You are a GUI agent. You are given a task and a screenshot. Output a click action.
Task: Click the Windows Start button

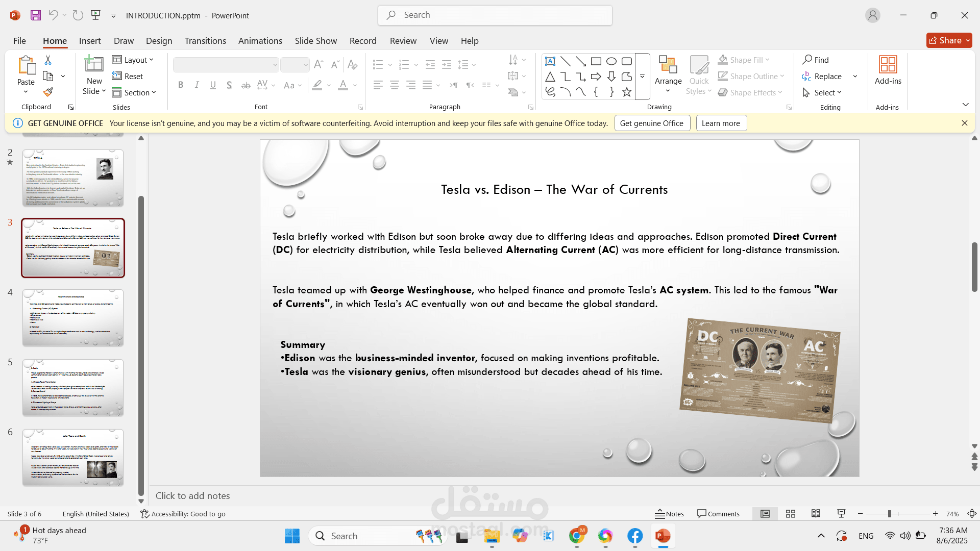(x=292, y=536)
